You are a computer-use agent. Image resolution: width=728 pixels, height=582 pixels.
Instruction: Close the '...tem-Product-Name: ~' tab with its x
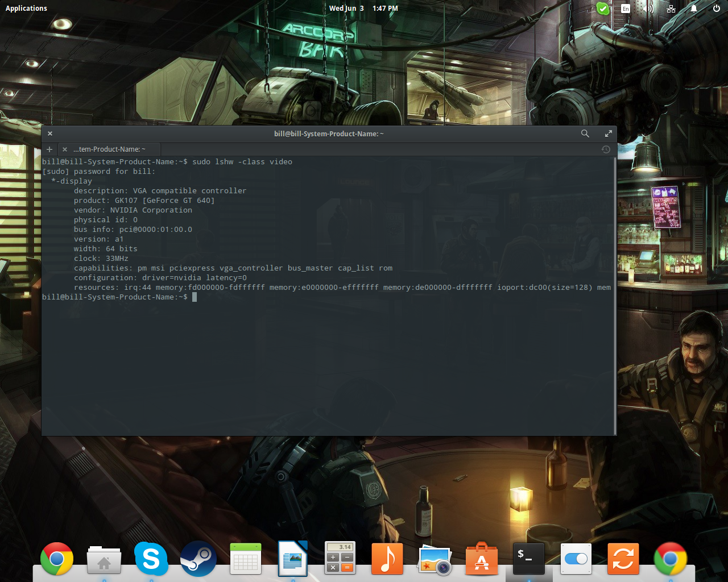65,149
